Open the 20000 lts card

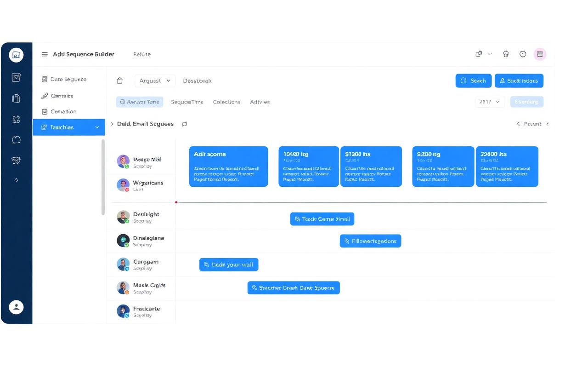coord(507,167)
